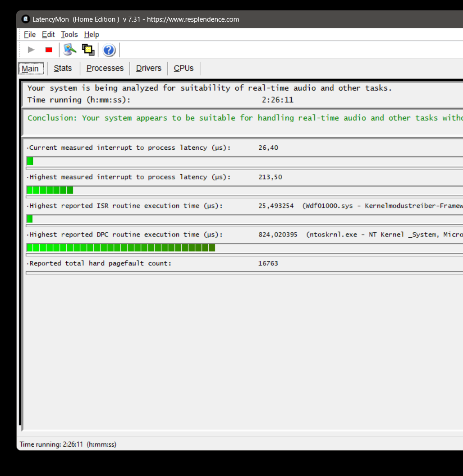Click the 'Highest reported ISR routine' label
The height and width of the screenshot is (476, 463).
[126, 206]
